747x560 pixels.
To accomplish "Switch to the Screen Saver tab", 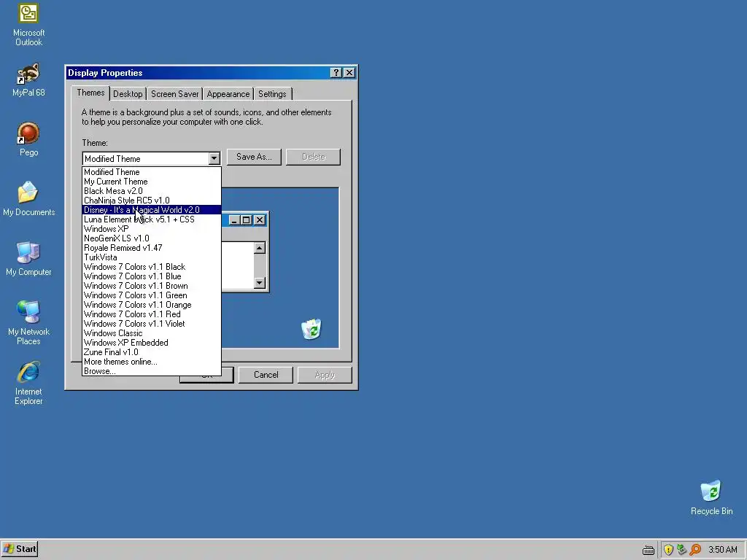I will 175,94.
